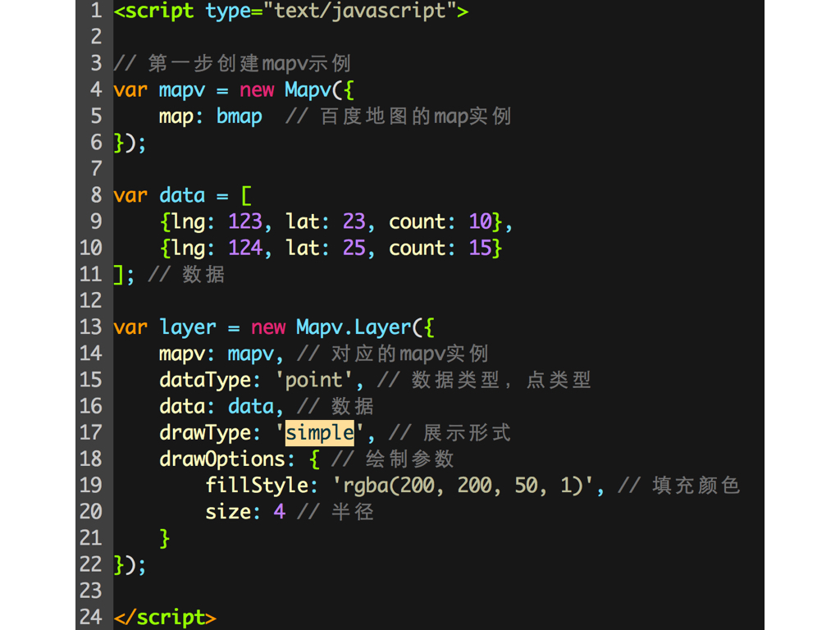840x630 pixels.
Task: Click the 'fillStyle' property name
Action: click(257, 486)
